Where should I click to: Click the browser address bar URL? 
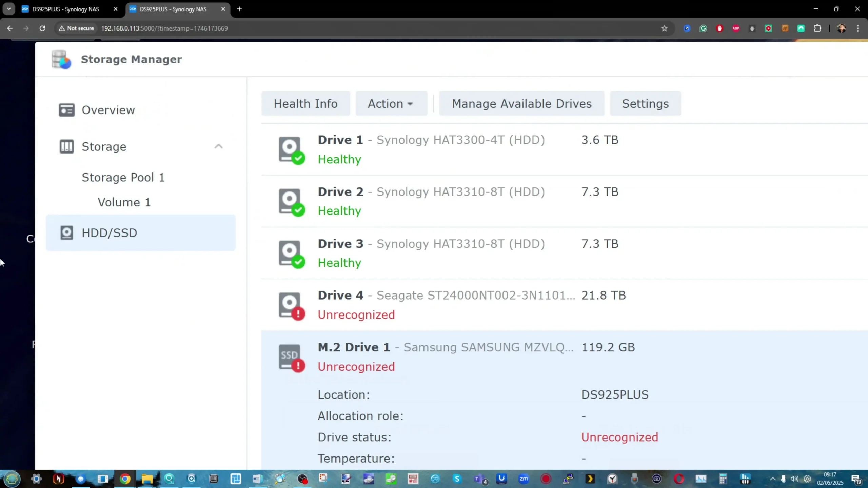pos(164,28)
